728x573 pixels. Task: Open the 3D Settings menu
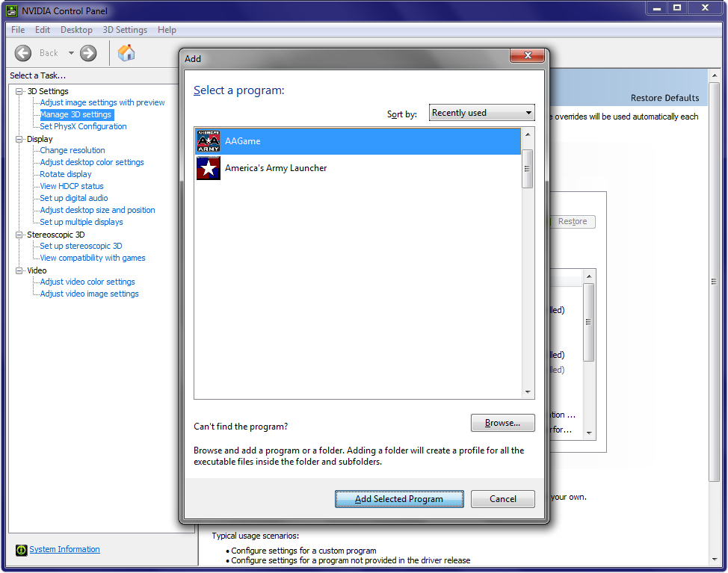click(x=125, y=30)
